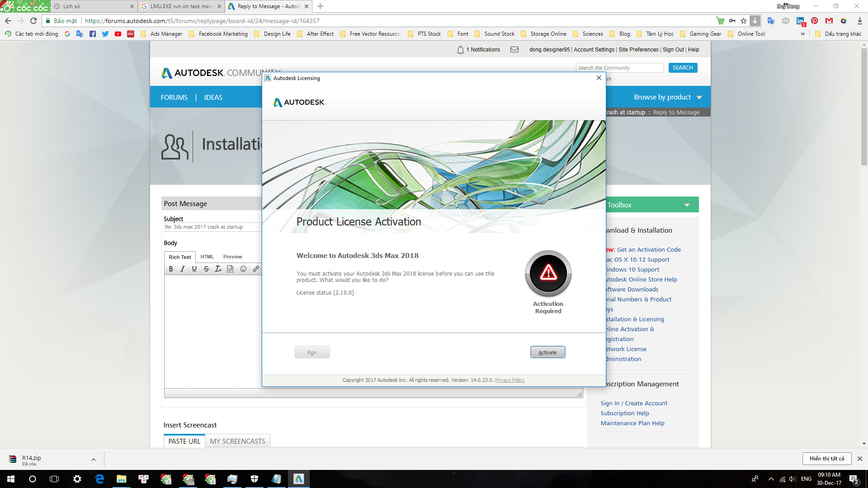Toggle Underline in the editor toolbar

[x=194, y=269]
